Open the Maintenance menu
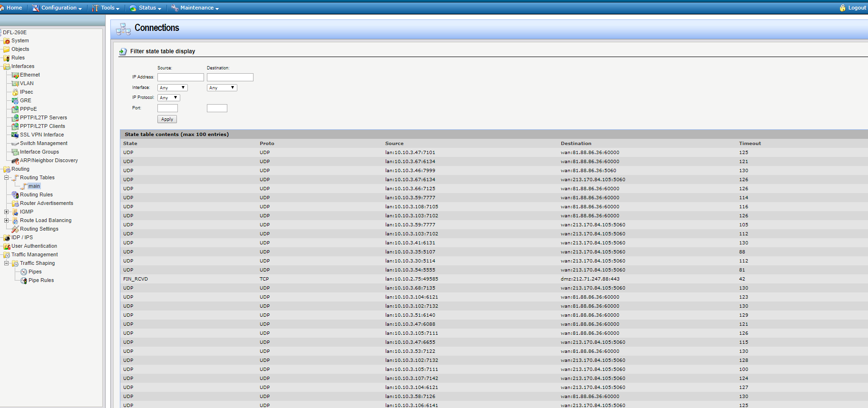This screenshot has width=868, height=408. pyautogui.click(x=195, y=8)
